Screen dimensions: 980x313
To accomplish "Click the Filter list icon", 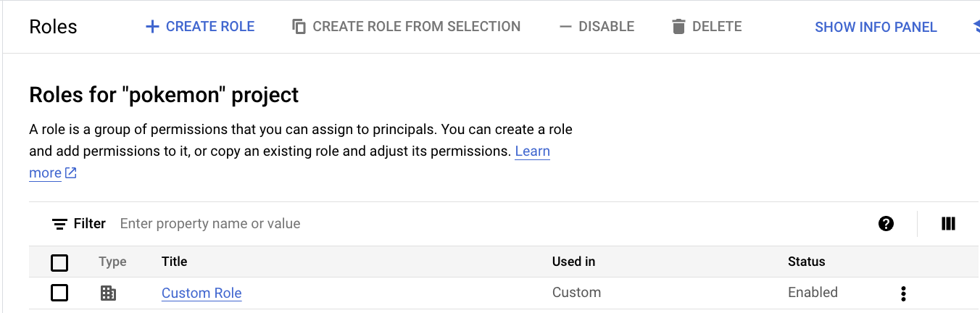I will pos(59,224).
